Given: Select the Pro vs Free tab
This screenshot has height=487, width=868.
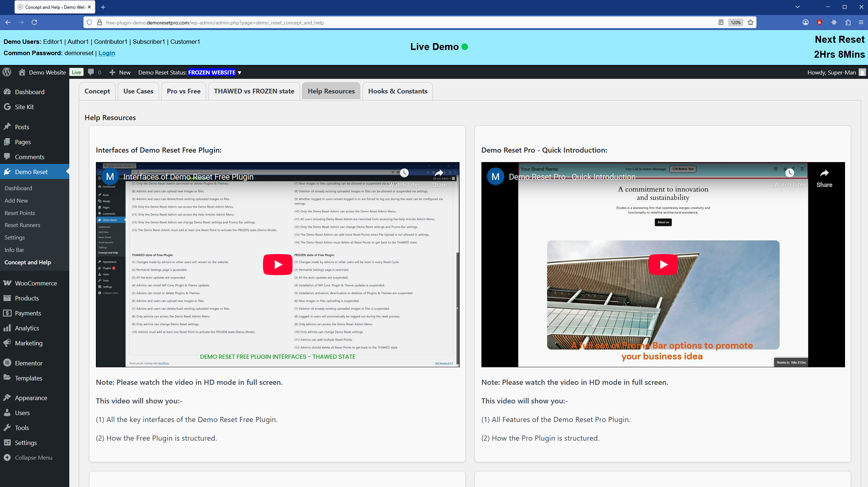Looking at the screenshot, I should [183, 91].
